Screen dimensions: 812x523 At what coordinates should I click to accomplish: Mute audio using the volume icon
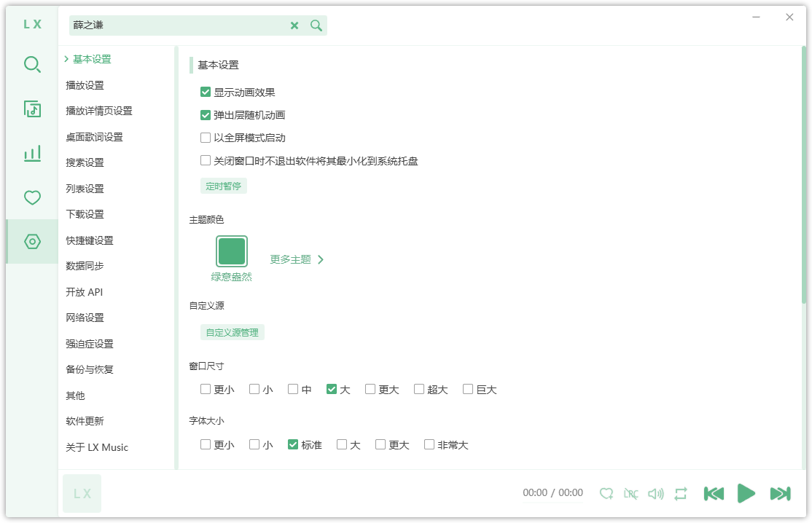click(x=655, y=493)
